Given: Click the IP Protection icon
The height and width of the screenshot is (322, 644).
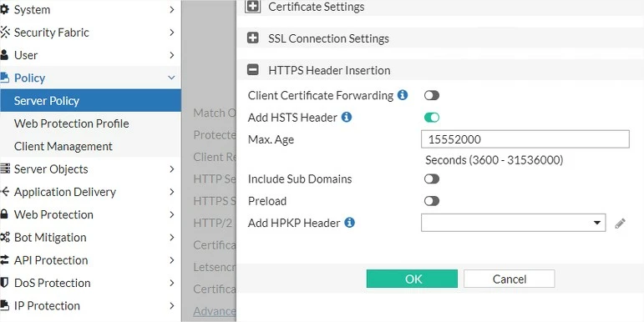Looking at the screenshot, I should click(x=4, y=305).
